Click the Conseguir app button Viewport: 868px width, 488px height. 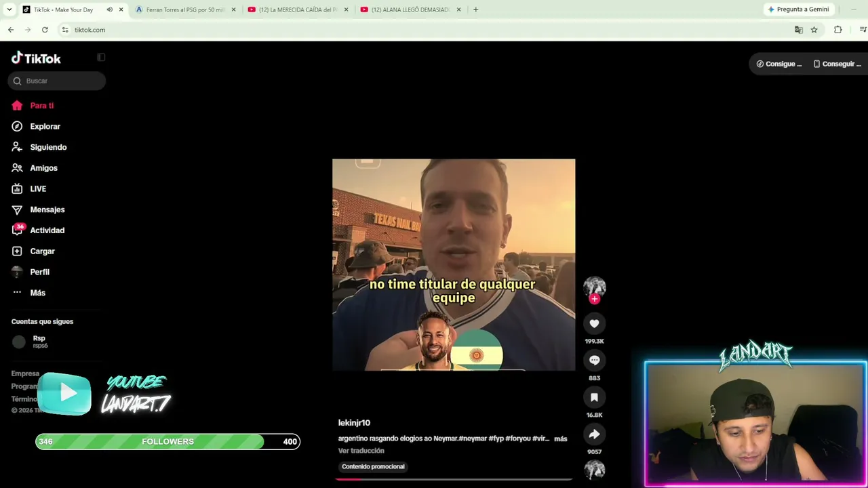(x=837, y=64)
